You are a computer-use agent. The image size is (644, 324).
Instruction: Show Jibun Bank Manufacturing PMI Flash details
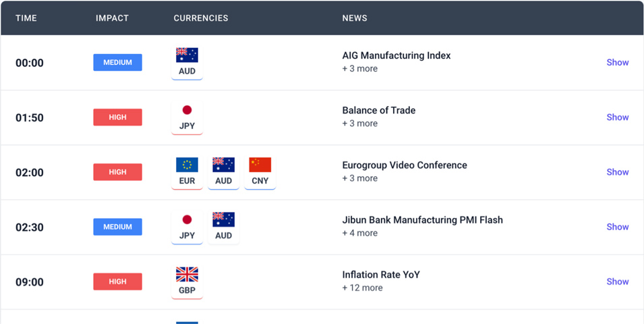(617, 227)
